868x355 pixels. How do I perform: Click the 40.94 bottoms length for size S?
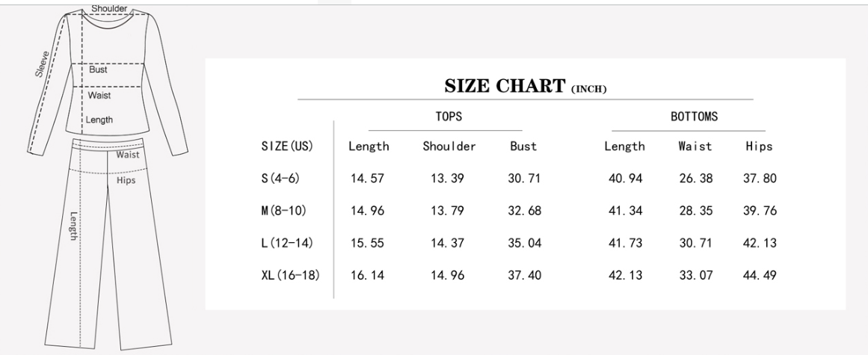pyautogui.click(x=624, y=179)
